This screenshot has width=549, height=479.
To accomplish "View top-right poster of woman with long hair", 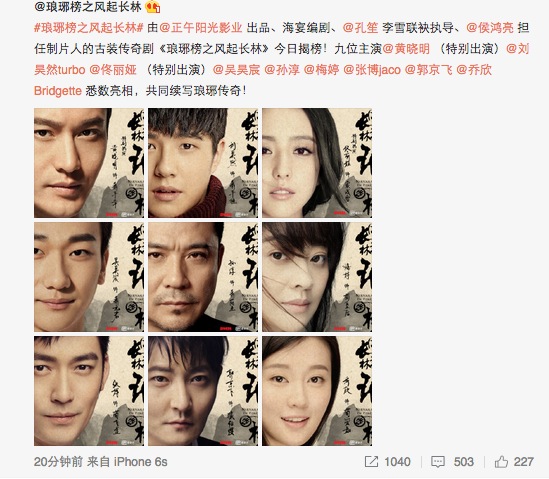I will pyautogui.click(x=317, y=163).
